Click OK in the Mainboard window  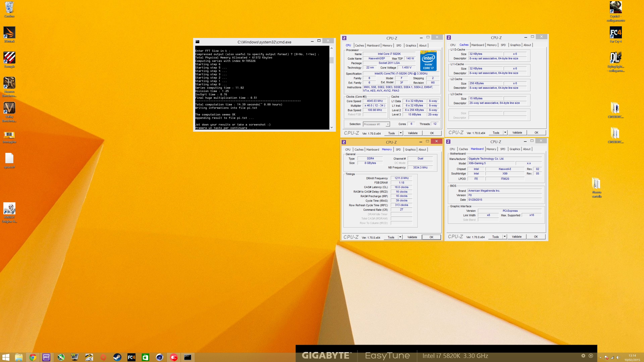pos(536,236)
